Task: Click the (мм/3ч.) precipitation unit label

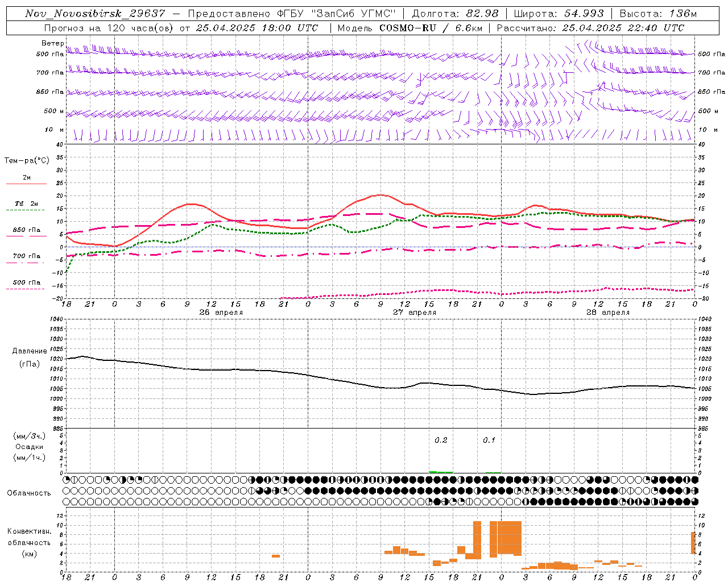Action: pyautogui.click(x=29, y=436)
